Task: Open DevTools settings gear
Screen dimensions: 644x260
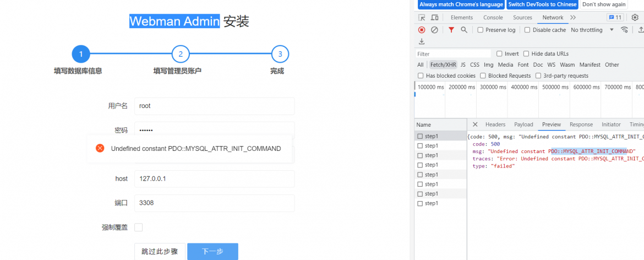Action: (635, 17)
